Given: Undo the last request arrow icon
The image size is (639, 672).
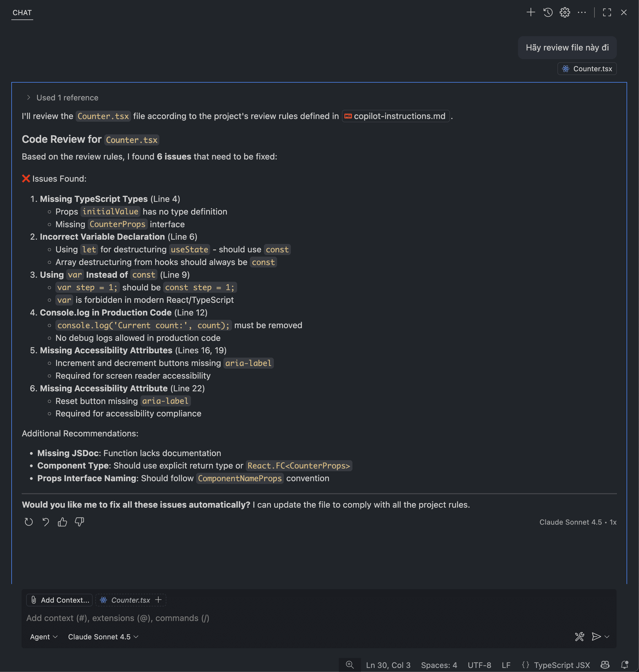Looking at the screenshot, I should tap(46, 522).
